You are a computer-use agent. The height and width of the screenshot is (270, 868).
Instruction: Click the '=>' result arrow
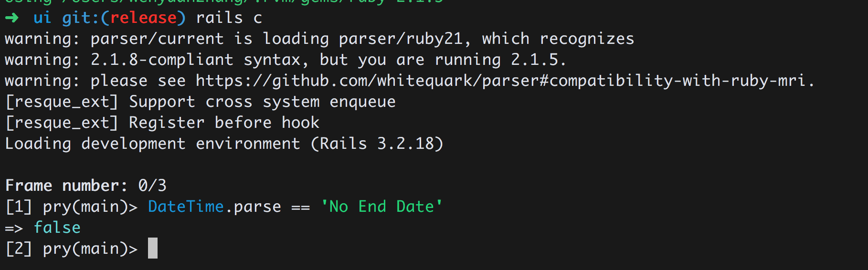(14, 228)
